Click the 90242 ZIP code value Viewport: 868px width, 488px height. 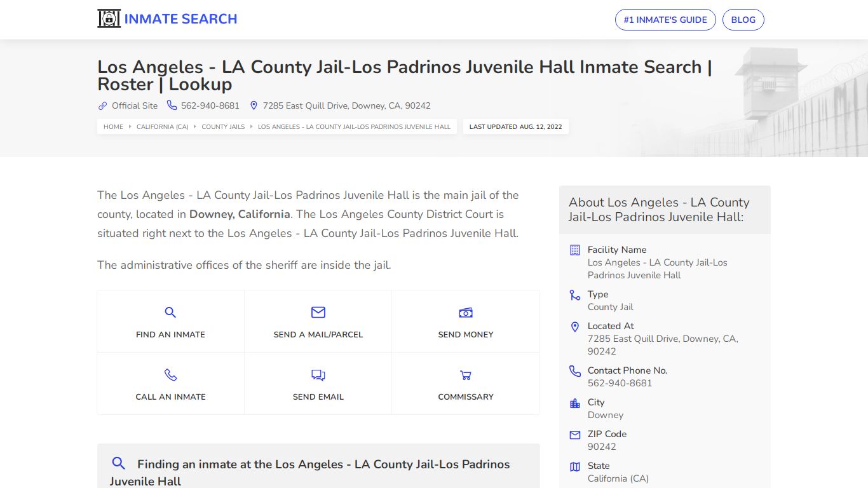(602, 447)
